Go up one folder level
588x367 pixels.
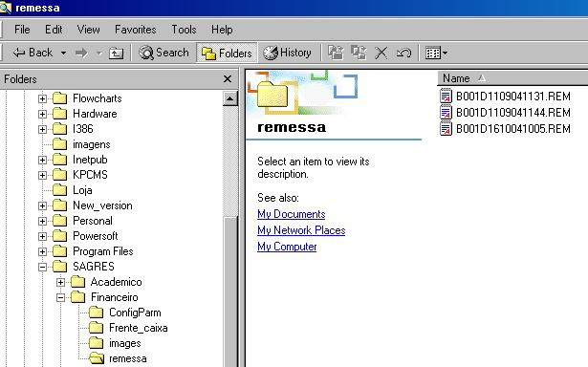[116, 54]
